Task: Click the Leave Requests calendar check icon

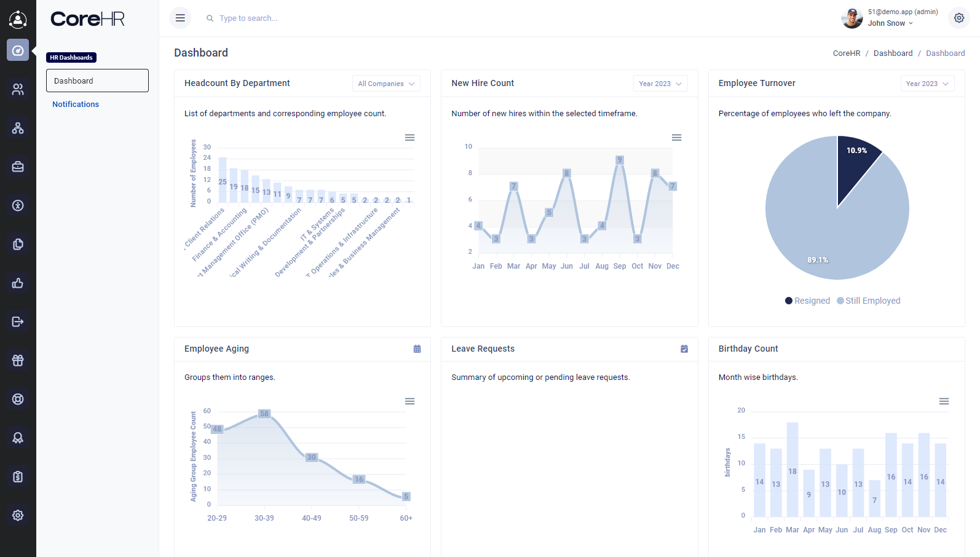Action: pos(684,349)
